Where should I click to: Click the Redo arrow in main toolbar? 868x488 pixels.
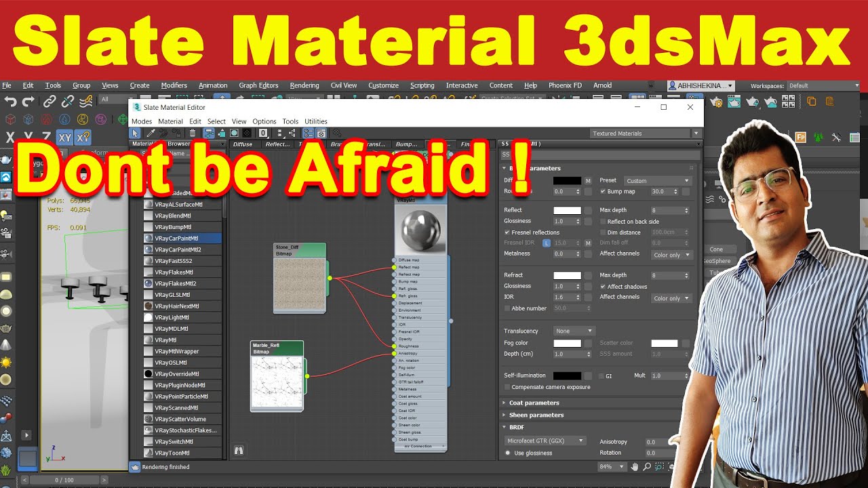click(x=28, y=102)
